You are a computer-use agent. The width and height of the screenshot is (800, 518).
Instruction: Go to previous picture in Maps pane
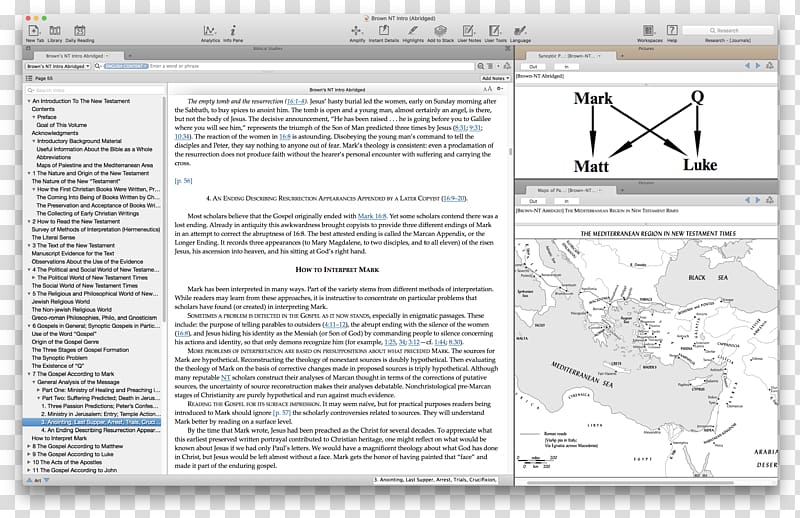[747, 200]
